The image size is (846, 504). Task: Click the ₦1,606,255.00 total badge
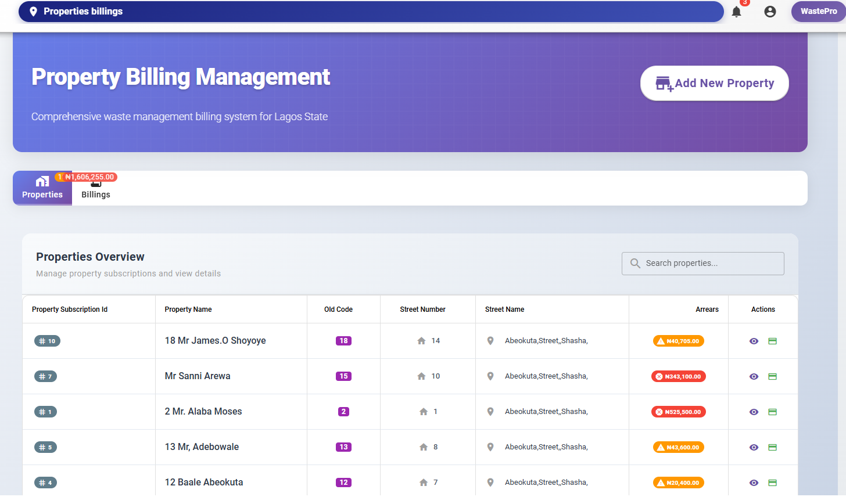91,177
